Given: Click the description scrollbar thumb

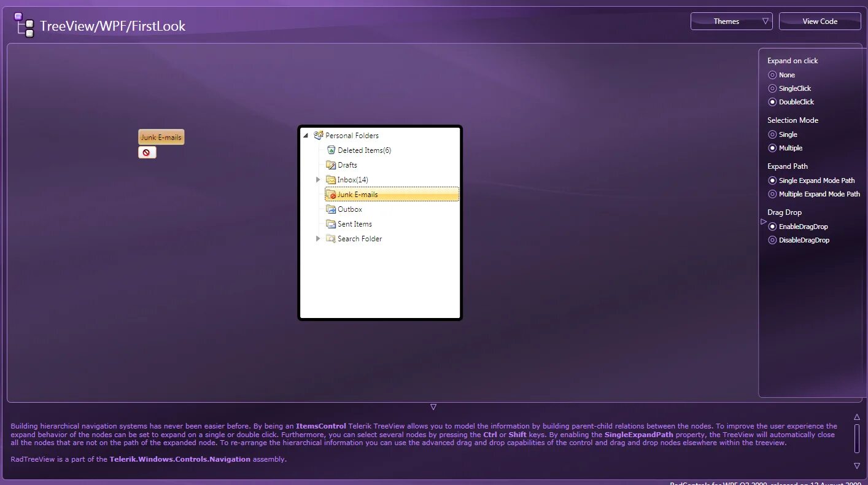Looking at the screenshot, I should coord(857,438).
